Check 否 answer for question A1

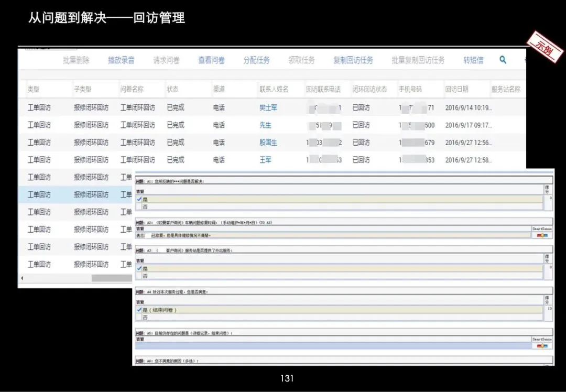pos(139,206)
